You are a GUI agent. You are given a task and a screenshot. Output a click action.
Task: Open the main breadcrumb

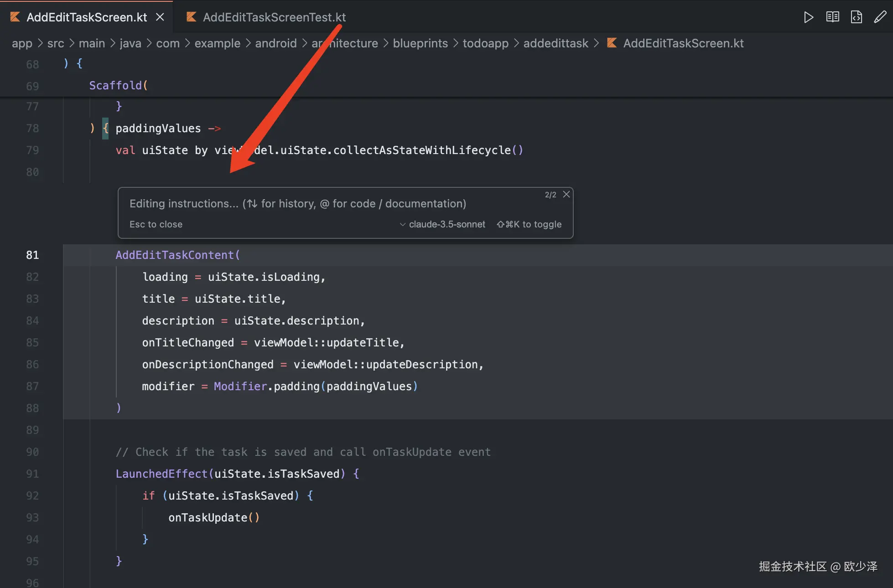point(92,43)
